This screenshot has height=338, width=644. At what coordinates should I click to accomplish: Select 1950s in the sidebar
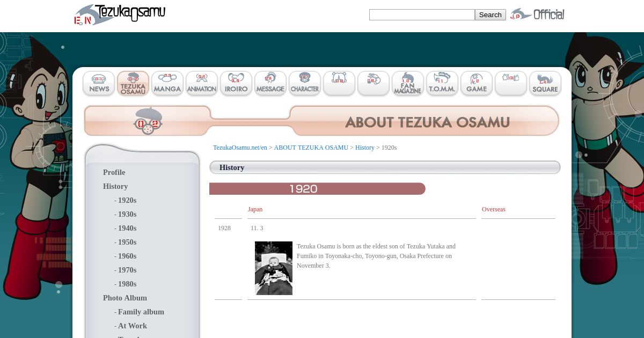point(127,242)
